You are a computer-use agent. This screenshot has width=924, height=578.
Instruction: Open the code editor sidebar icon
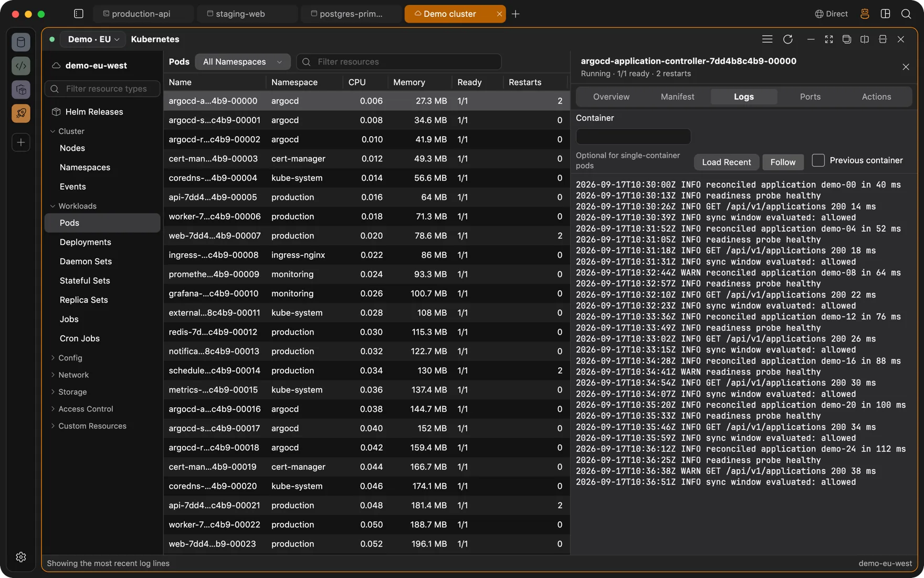click(x=21, y=66)
